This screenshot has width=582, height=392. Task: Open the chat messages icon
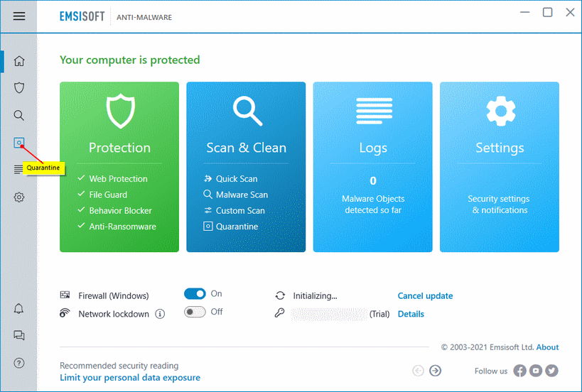[x=19, y=335]
